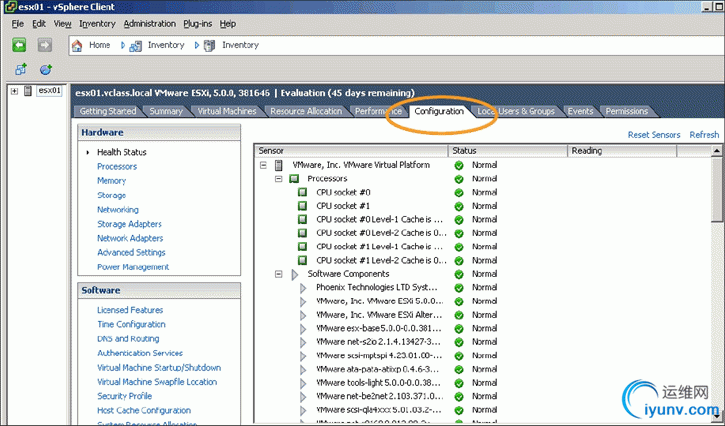Collapse the Software Components sensor group

coord(278,274)
